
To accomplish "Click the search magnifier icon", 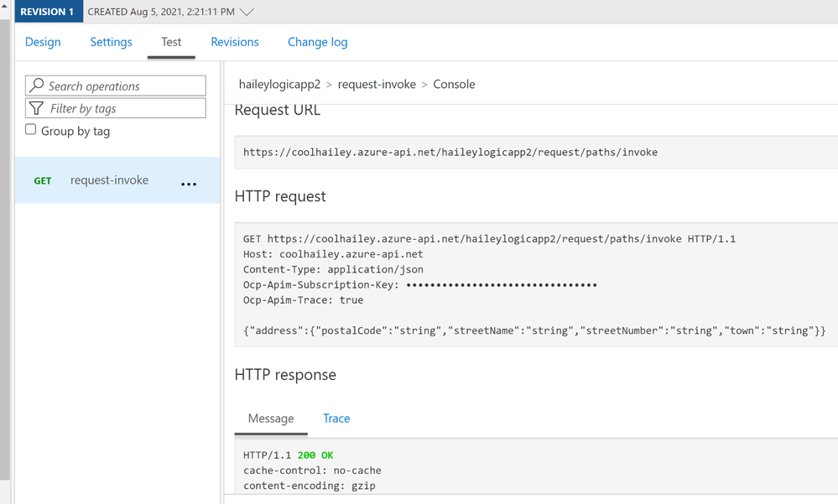I will 36,86.
